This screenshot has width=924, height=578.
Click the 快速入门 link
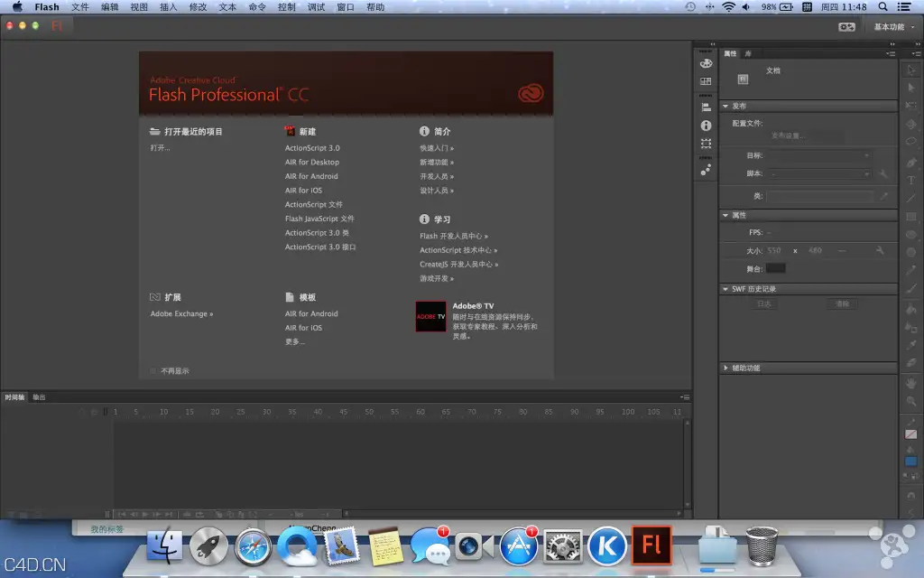[x=437, y=148]
